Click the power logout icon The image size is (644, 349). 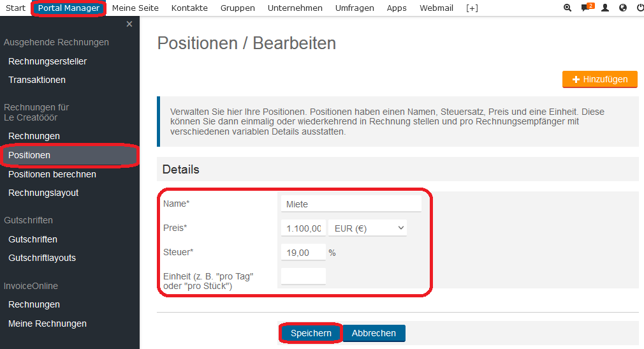pyautogui.click(x=640, y=8)
